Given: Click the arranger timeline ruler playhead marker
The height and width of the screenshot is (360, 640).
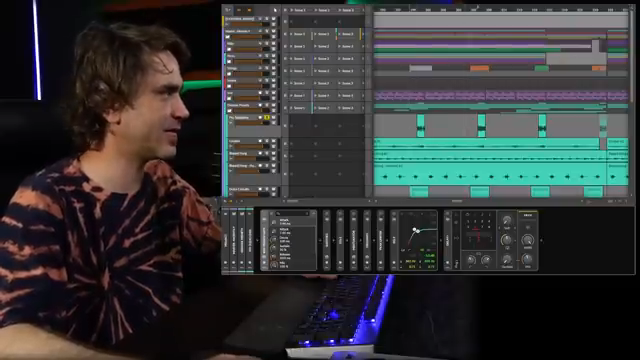Looking at the screenshot, I should point(478,7).
